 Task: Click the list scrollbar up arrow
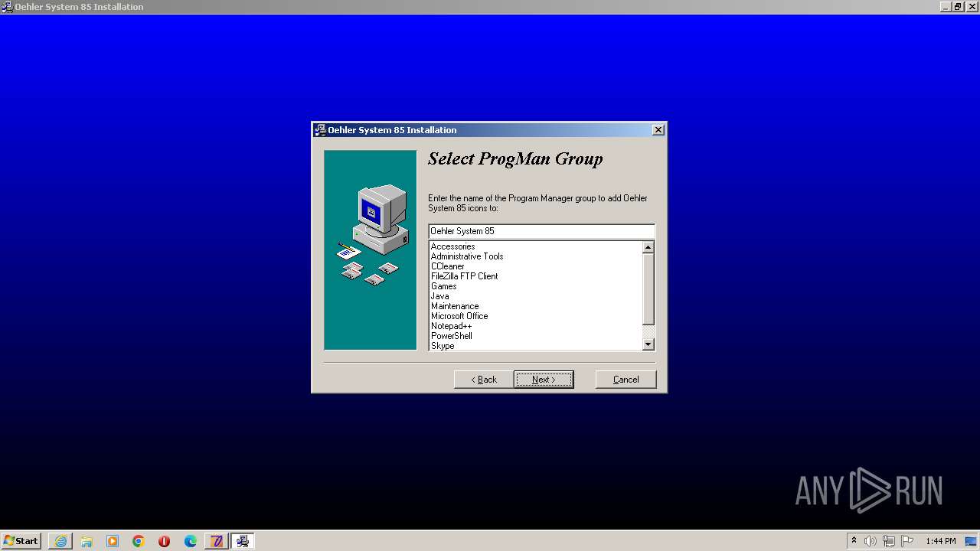tap(648, 247)
